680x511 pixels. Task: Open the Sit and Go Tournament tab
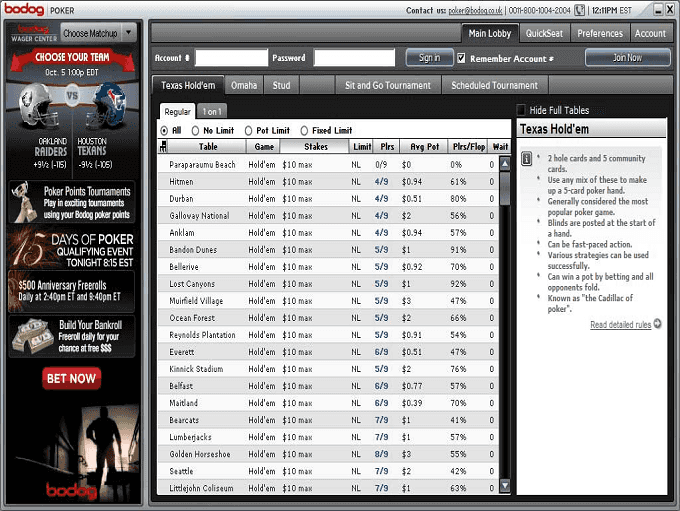[x=388, y=85]
